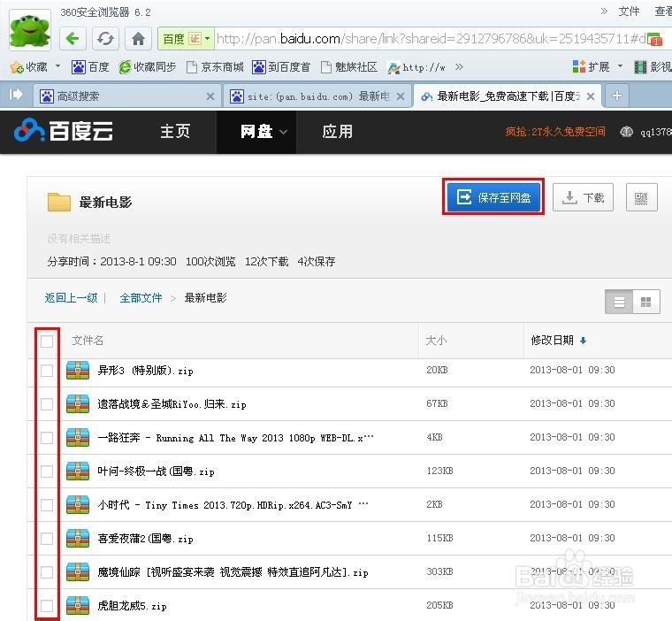672x621 pixels.
Task: Open the http://w bookmark
Action: 416,67
